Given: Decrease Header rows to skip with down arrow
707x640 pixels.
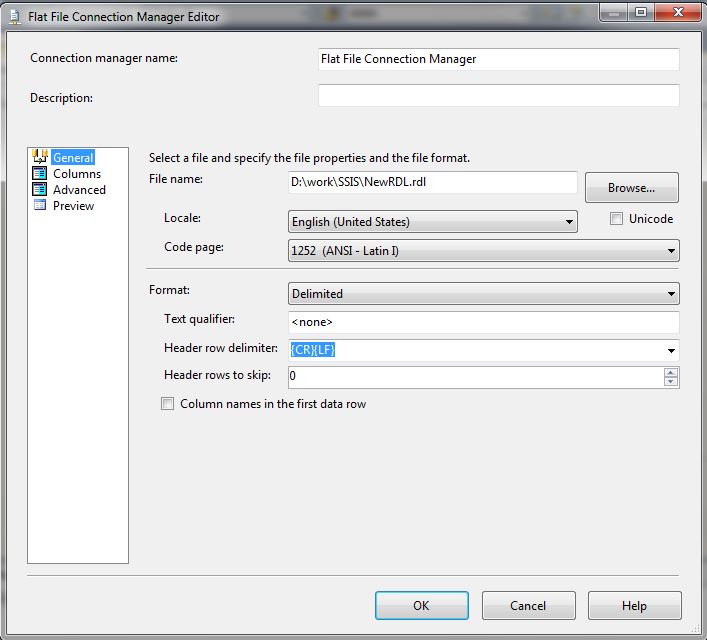Looking at the screenshot, I should pos(670,382).
